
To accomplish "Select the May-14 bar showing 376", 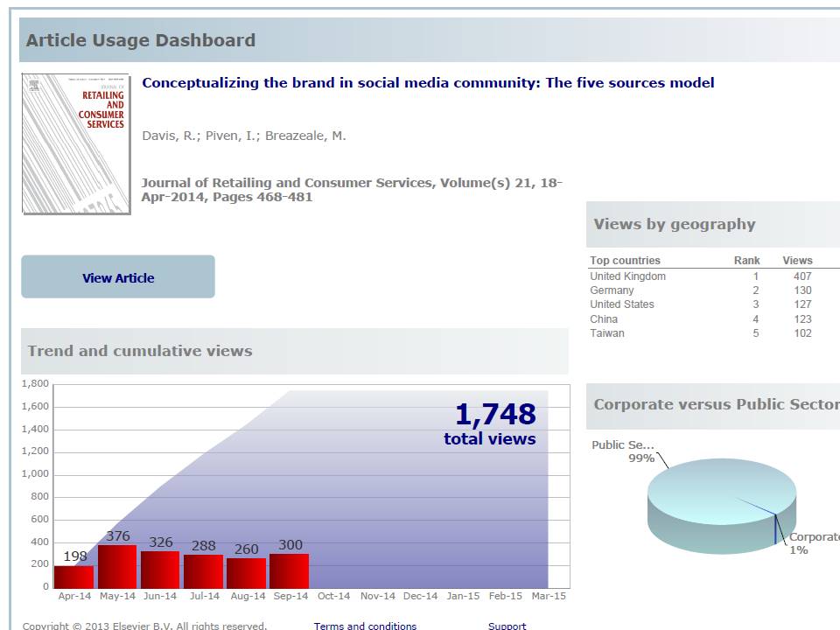I will click(x=117, y=567).
